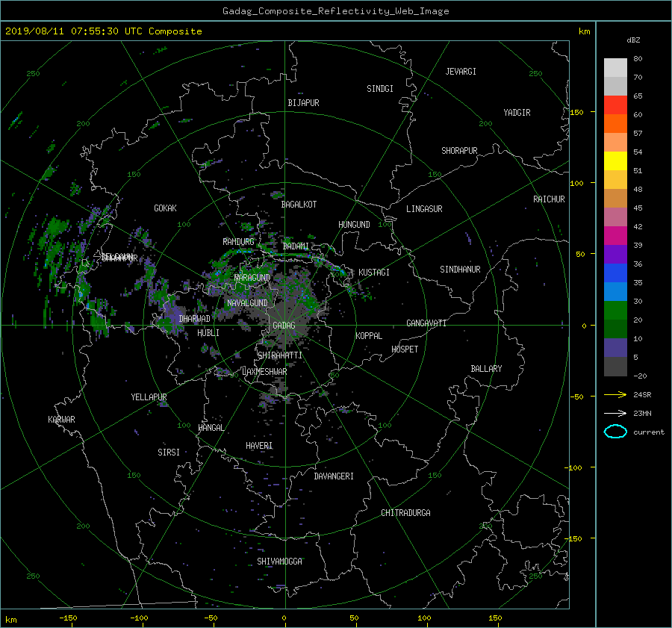Viewport: 672px width, 628px height.
Task: Select the HANGAL label
Action: tap(211, 428)
